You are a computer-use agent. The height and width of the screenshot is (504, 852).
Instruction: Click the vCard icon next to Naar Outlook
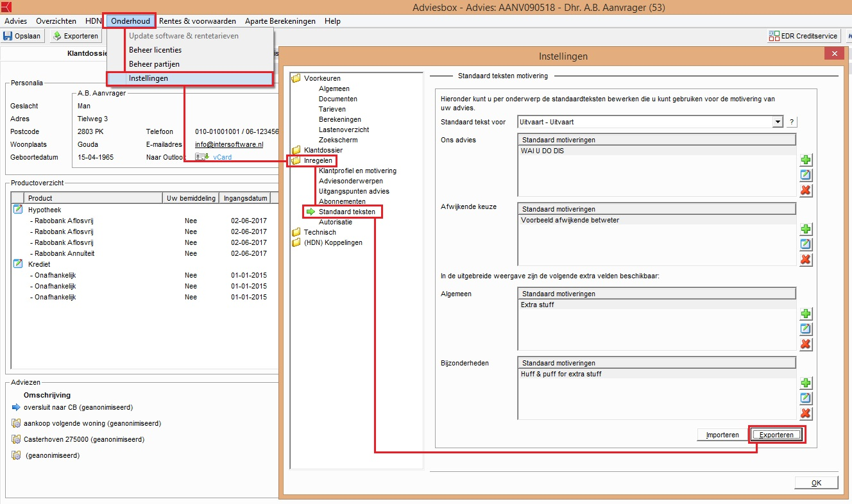[x=202, y=157]
